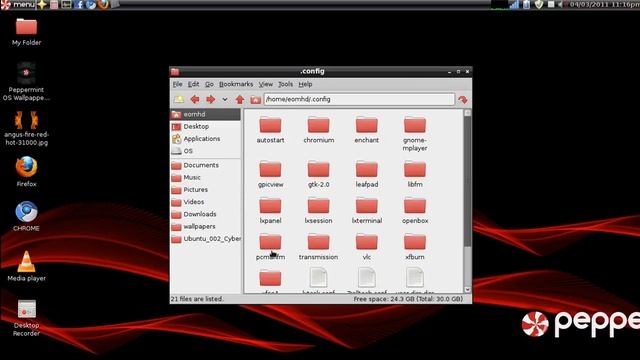Click the panel clock showing 11:16pm
This screenshot has height=360, width=640.
(604, 4)
